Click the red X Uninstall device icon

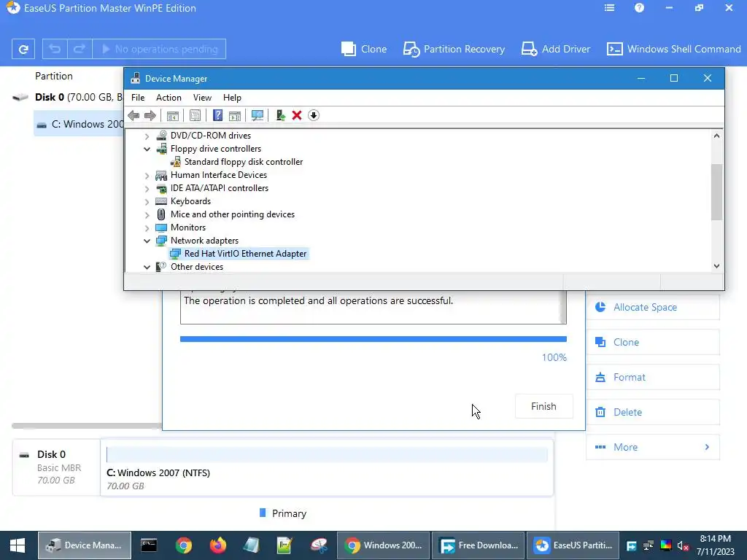297,115
